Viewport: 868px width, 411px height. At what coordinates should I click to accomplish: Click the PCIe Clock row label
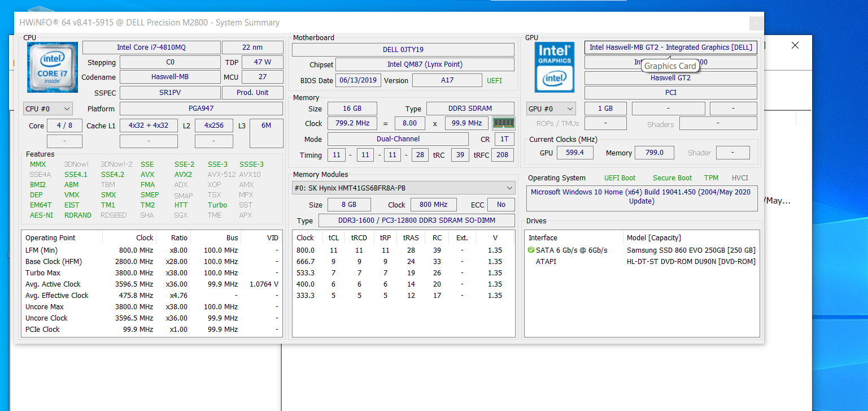(x=42, y=329)
